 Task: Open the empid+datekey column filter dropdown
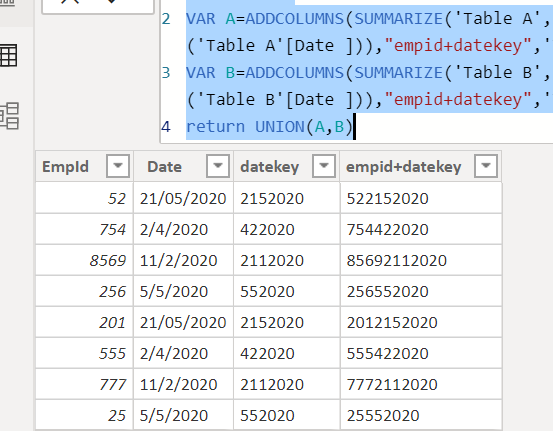(486, 166)
